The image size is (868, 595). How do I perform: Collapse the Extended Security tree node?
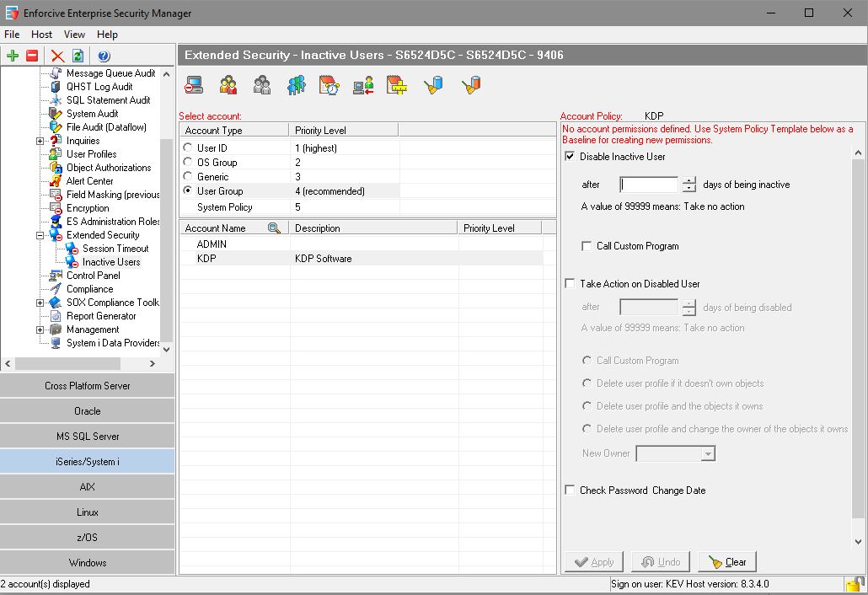(x=40, y=235)
